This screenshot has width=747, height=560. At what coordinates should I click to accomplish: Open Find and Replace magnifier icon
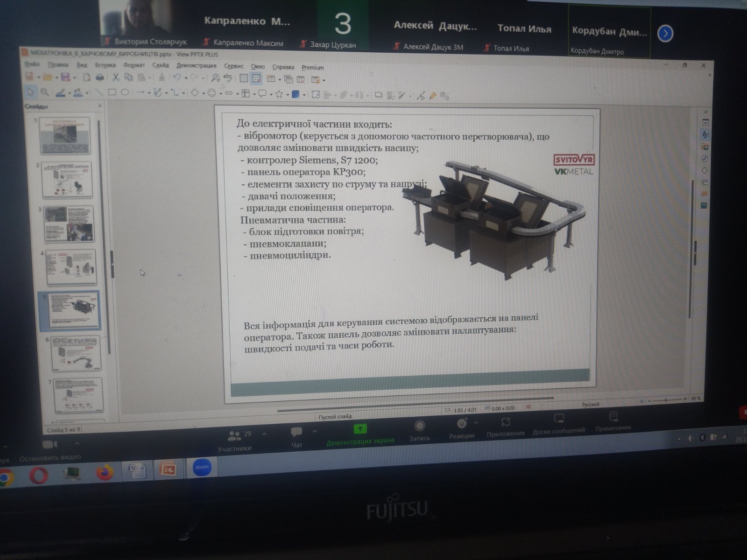click(215, 78)
